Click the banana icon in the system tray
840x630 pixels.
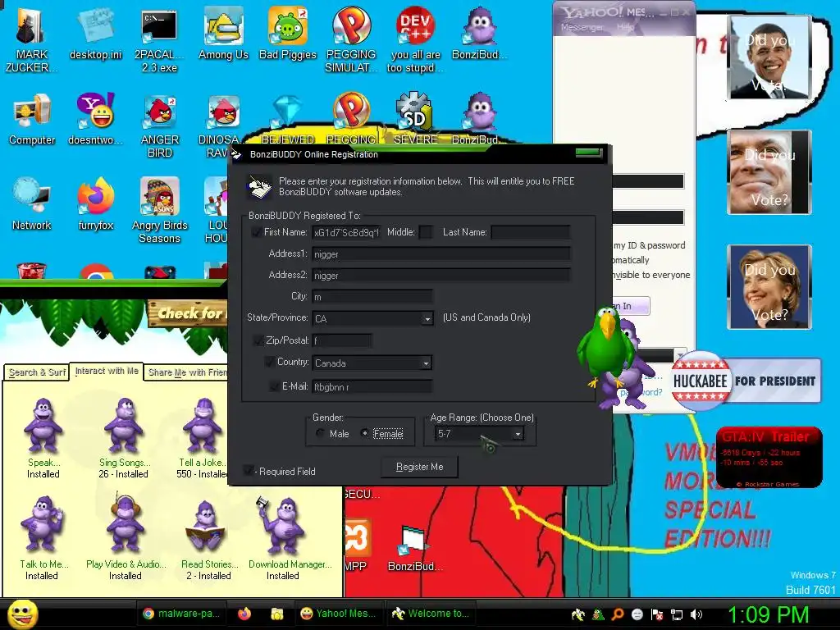[578, 614]
